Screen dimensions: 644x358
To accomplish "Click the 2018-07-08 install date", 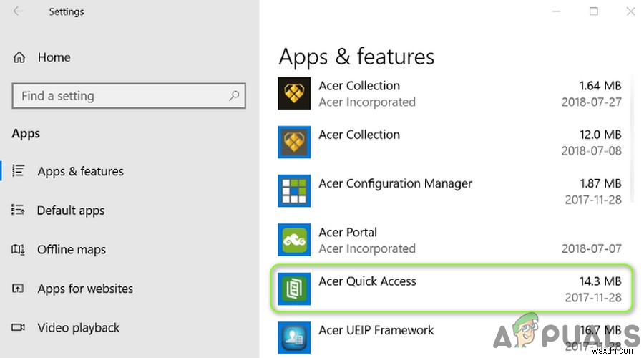I will [592, 151].
